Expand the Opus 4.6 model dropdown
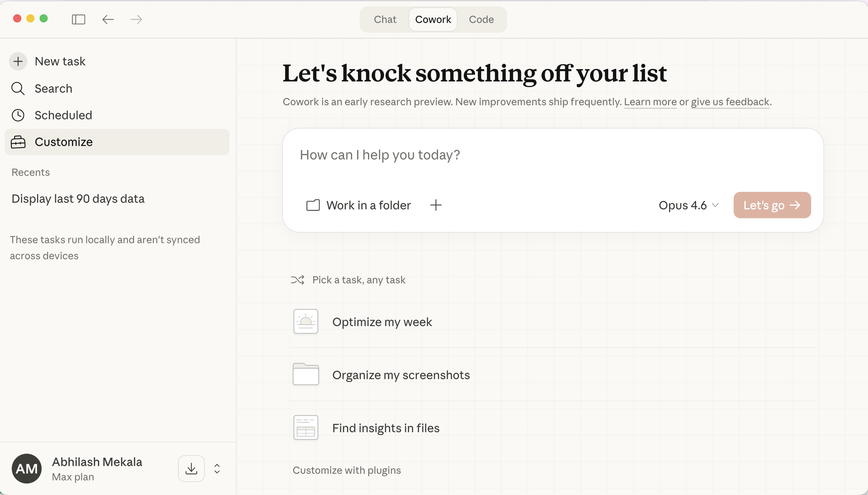The height and width of the screenshot is (495, 868). click(x=688, y=205)
